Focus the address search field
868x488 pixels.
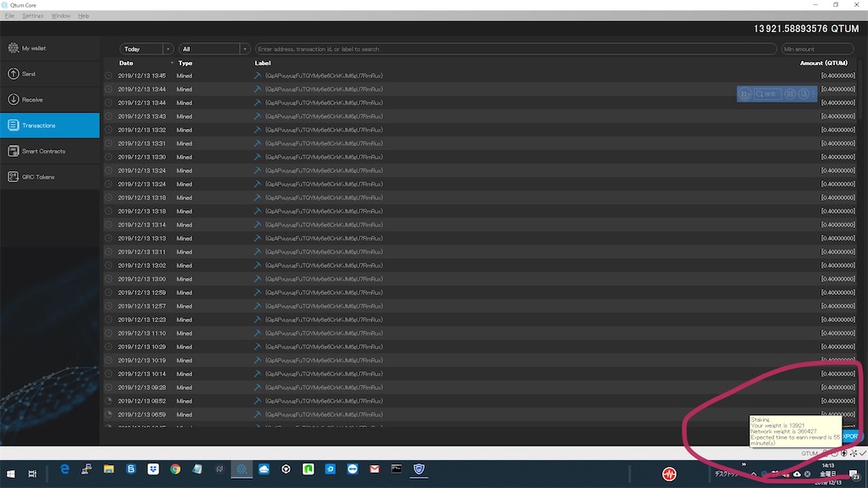coord(515,49)
